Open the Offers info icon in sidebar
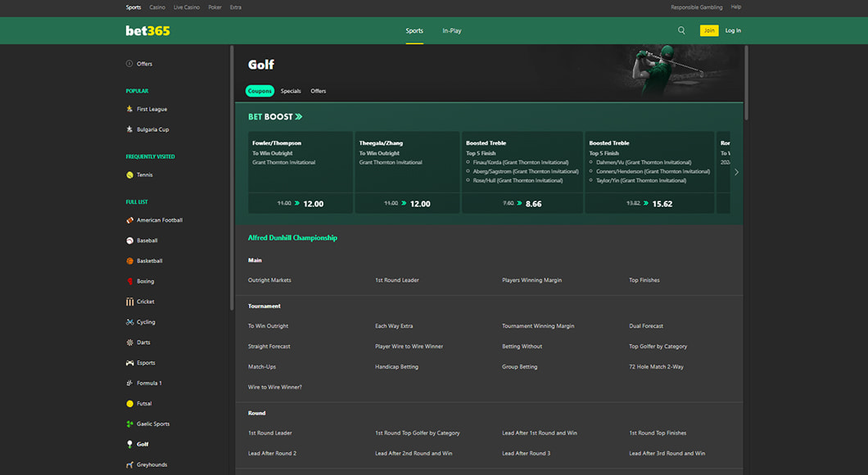The height and width of the screenshot is (475, 868). 129,64
